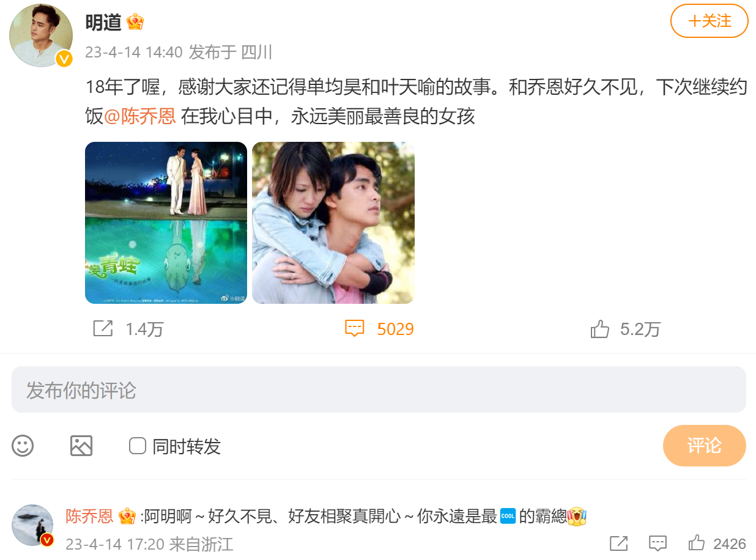The height and width of the screenshot is (560, 756).
Task: Open the @陈乔恩 mention link
Action: pyautogui.click(x=140, y=116)
